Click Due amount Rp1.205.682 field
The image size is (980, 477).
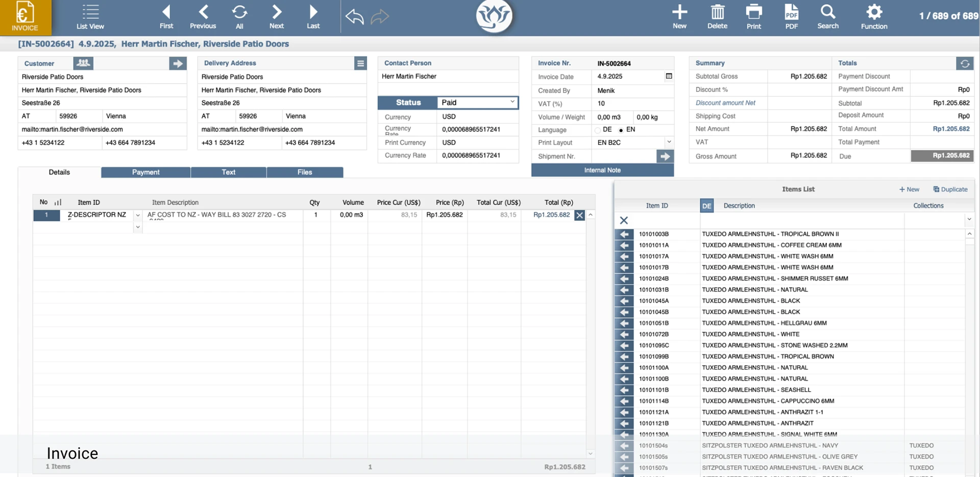(x=942, y=156)
